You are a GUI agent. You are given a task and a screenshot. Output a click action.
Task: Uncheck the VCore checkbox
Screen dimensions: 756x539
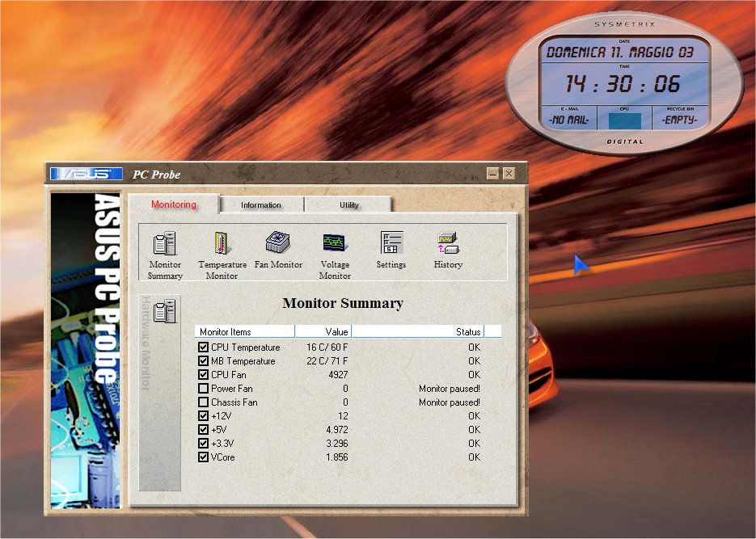[204, 457]
